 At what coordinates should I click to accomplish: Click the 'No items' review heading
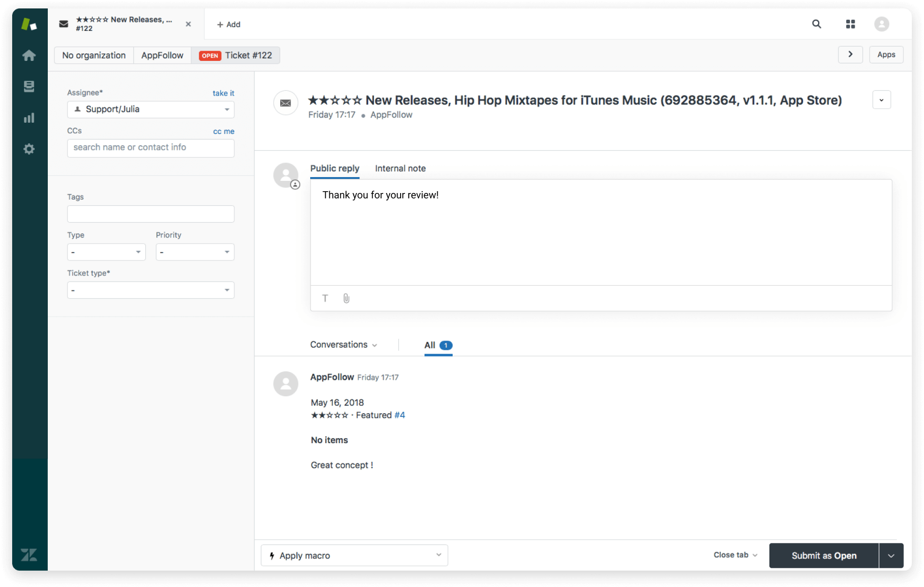[329, 440]
